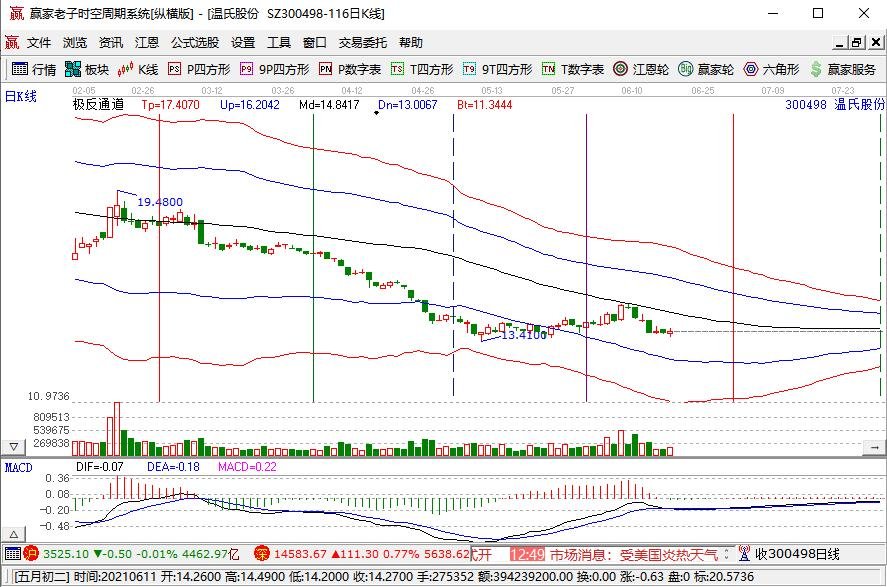Click the 02-26 date on the time axis

[x=143, y=90]
